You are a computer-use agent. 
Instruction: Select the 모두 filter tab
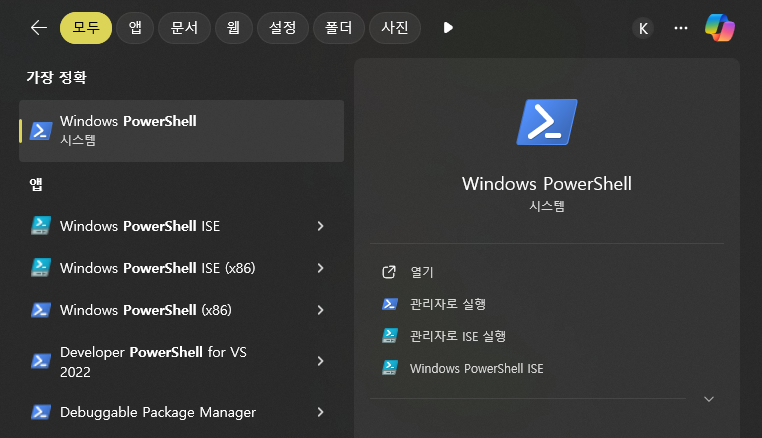click(x=86, y=28)
